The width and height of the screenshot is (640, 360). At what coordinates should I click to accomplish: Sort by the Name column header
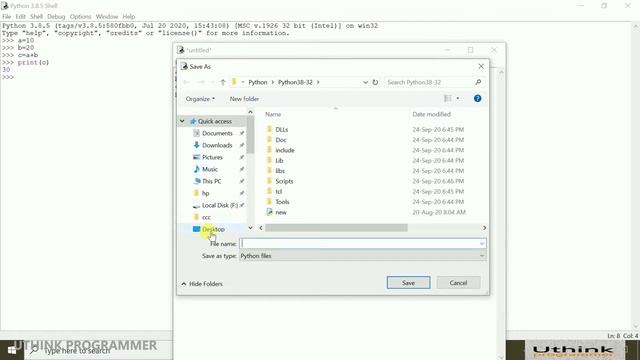pos(273,114)
